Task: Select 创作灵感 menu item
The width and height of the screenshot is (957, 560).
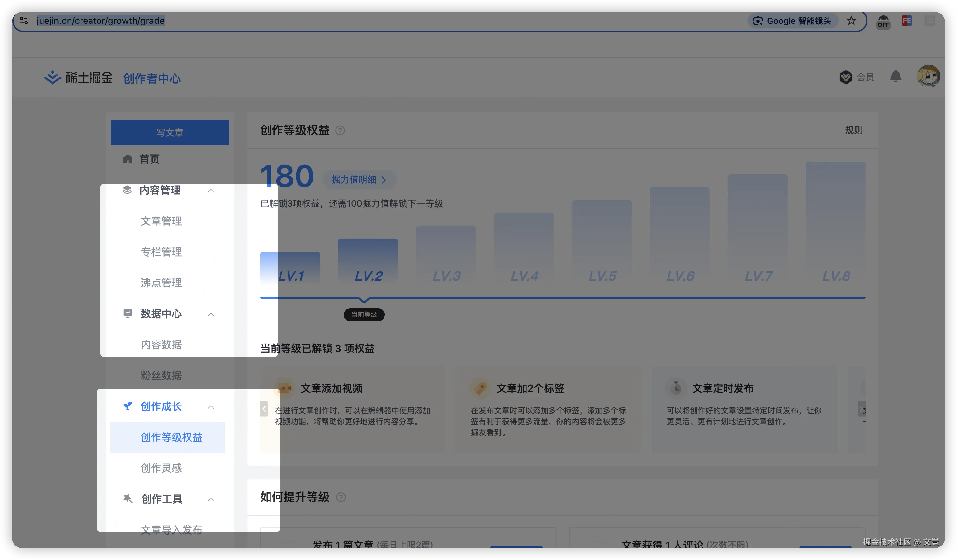Action: point(161,468)
